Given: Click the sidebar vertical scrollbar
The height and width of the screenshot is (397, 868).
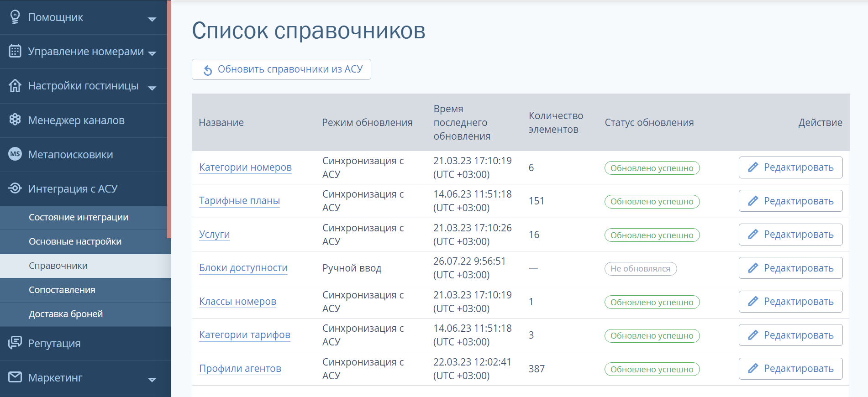Looking at the screenshot, I should (169, 119).
